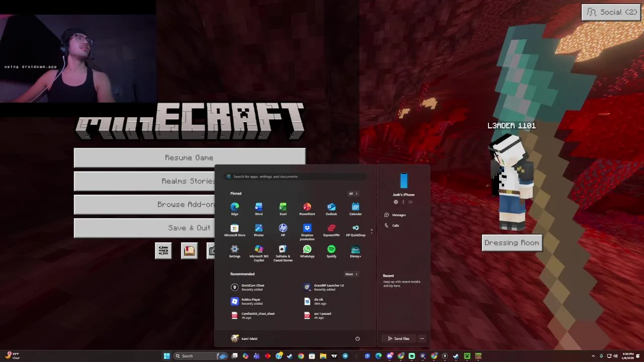This screenshot has height=362, width=644.
Task: Expand All pinned apps list
Action: [x=353, y=194]
